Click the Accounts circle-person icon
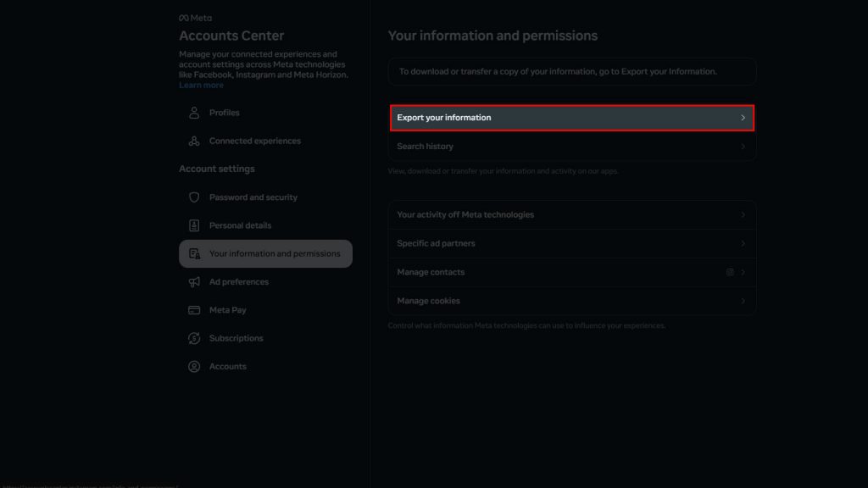868x488 pixels. [194, 367]
